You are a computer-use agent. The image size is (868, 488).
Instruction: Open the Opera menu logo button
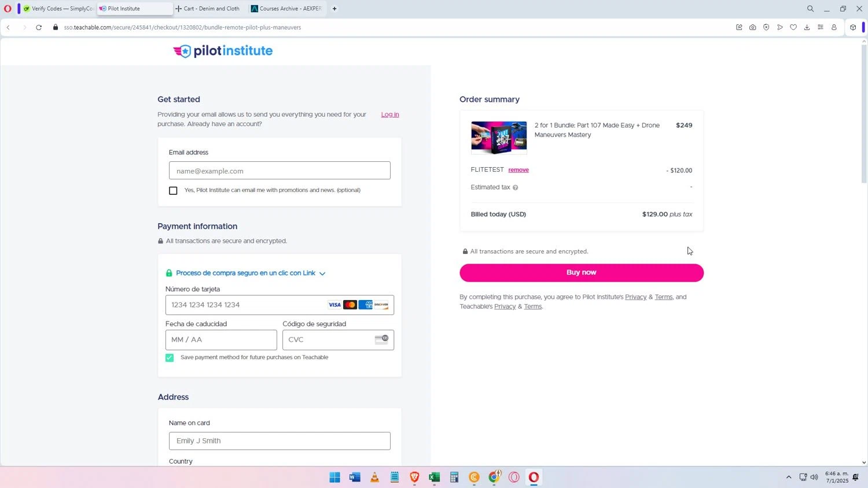coord(8,9)
